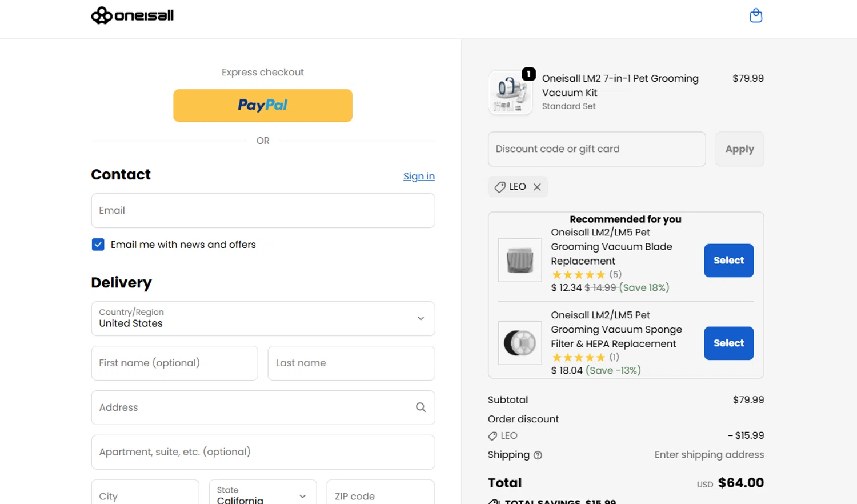Screen dimensions: 857x504
Task: Uncheck Email me with news and offers
Action: coord(98,245)
